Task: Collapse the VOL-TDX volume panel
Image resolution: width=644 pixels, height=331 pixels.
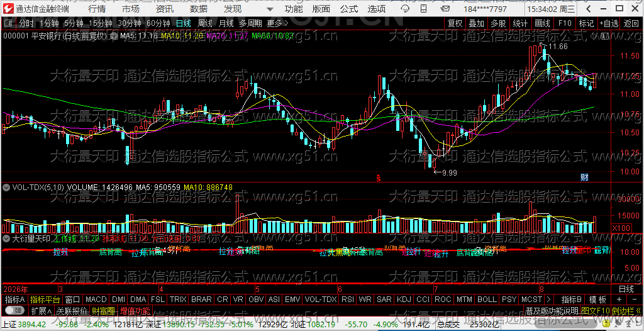Action: coord(6,188)
